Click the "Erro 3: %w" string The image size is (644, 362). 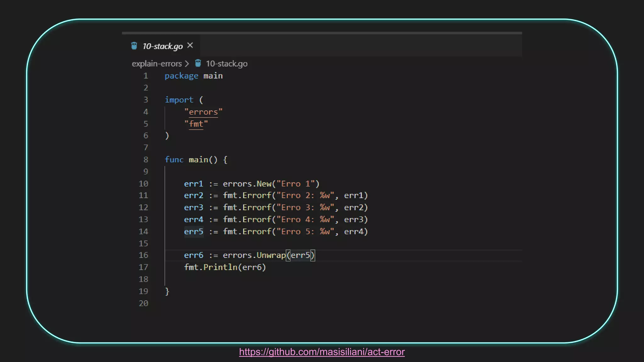coord(305,207)
